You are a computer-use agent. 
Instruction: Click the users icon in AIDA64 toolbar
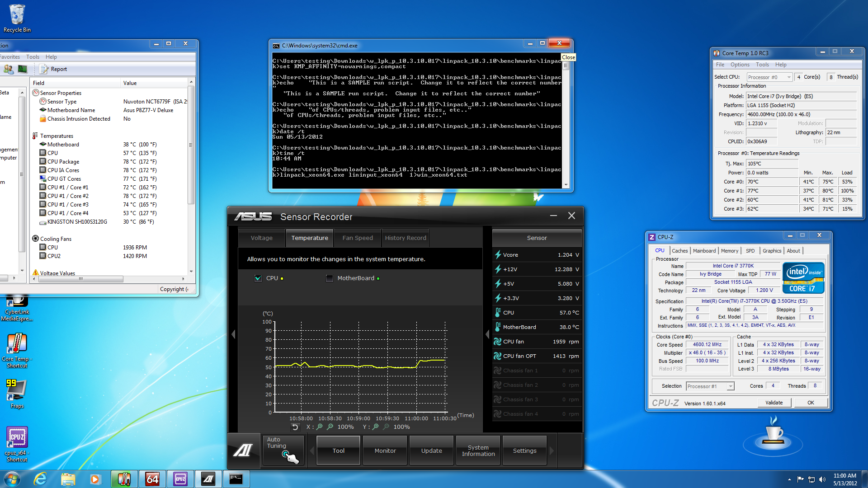click(8, 69)
